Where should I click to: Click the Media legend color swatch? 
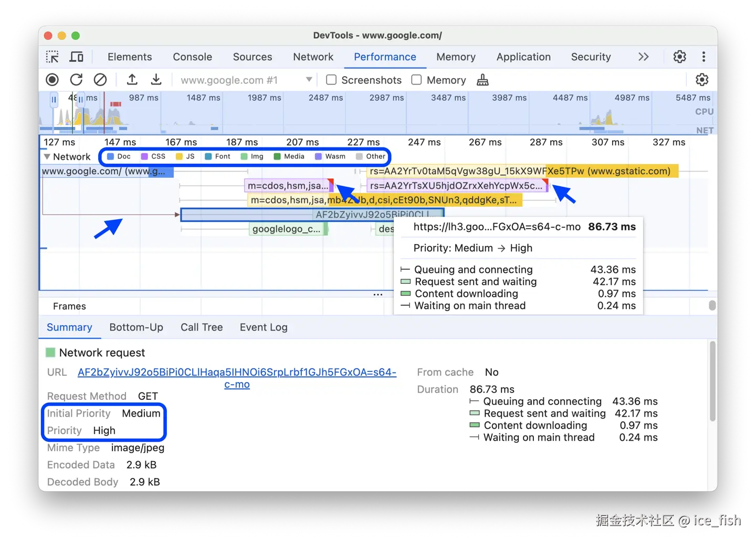pos(277,156)
